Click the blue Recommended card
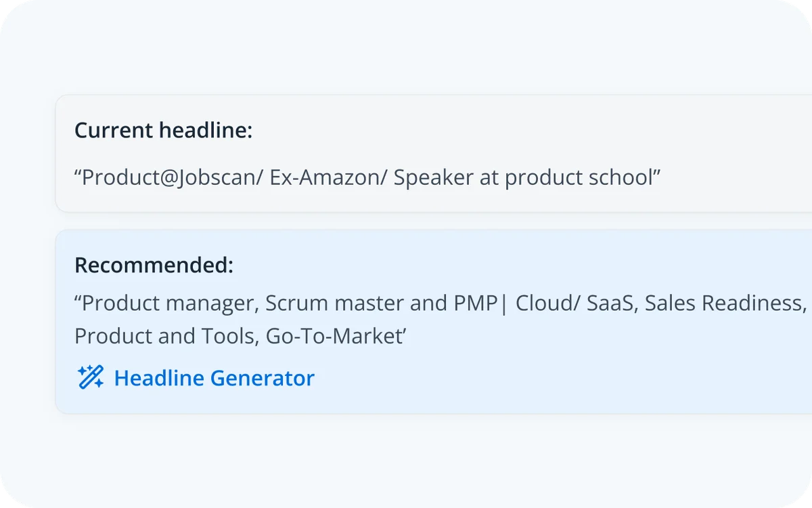 point(433,322)
